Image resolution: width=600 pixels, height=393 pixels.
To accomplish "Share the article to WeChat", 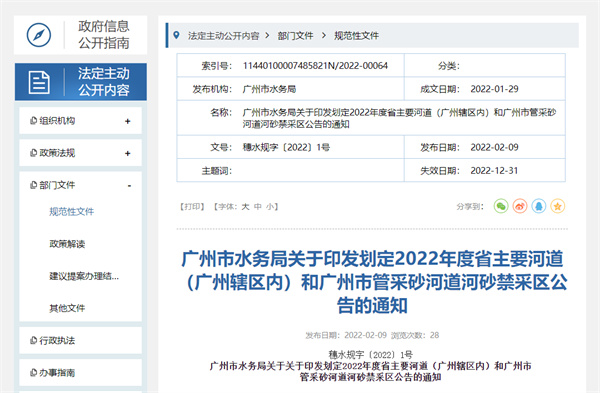I will 501,206.
